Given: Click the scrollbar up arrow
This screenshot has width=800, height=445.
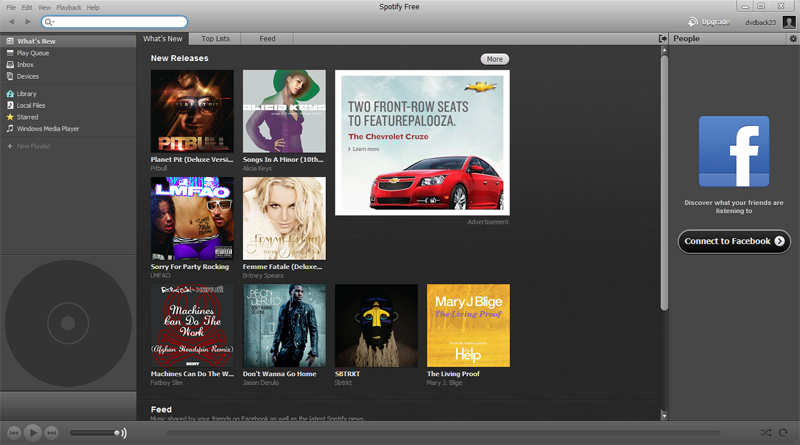Looking at the screenshot, I should point(664,51).
